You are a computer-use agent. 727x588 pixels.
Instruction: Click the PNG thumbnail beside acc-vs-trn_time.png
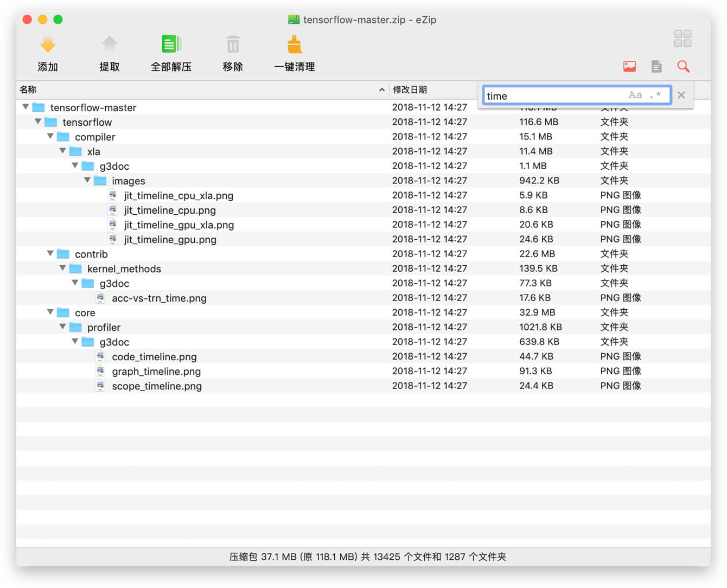pos(100,297)
